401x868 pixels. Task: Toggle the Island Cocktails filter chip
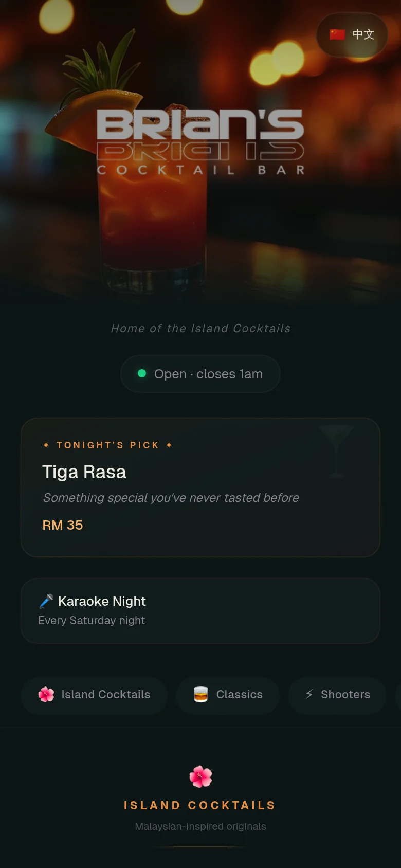point(94,695)
